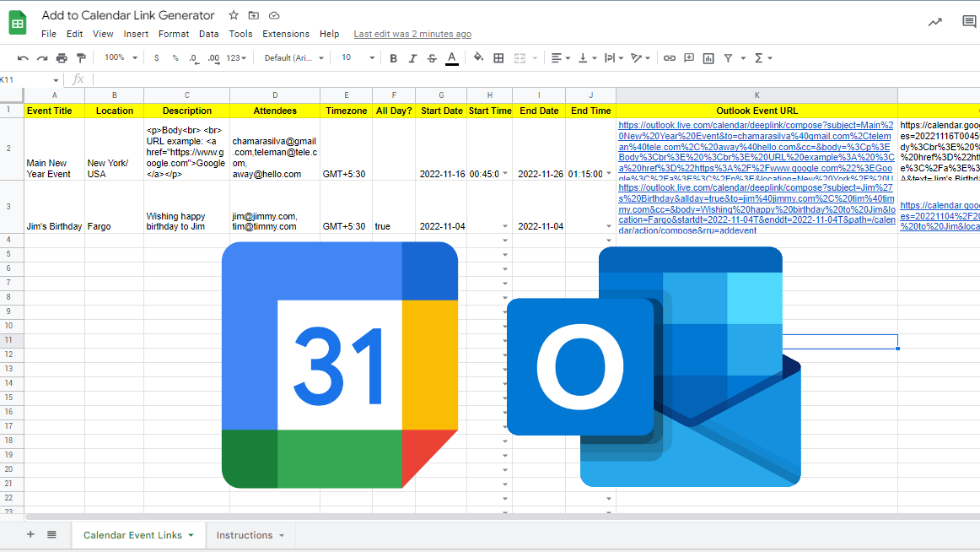Open Outlook URL for Jim's Birthday
The height and width of the screenshot is (552, 980).
click(757, 208)
